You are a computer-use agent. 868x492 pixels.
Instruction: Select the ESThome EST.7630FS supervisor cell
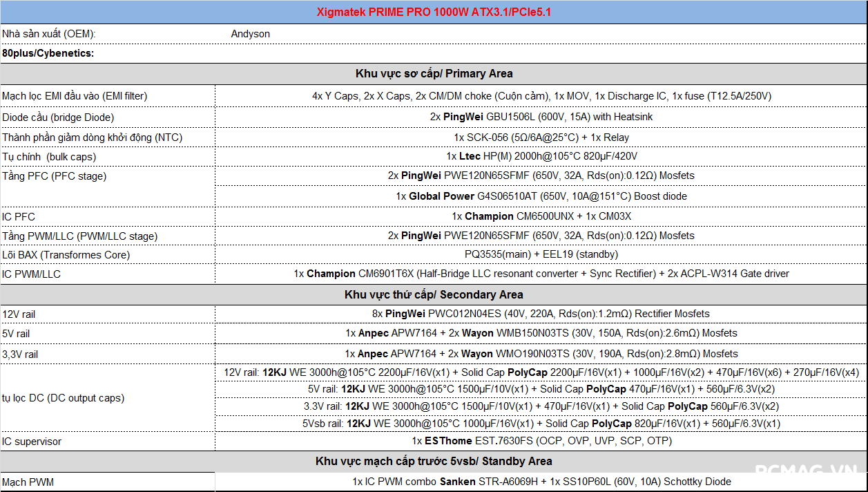coord(541,441)
